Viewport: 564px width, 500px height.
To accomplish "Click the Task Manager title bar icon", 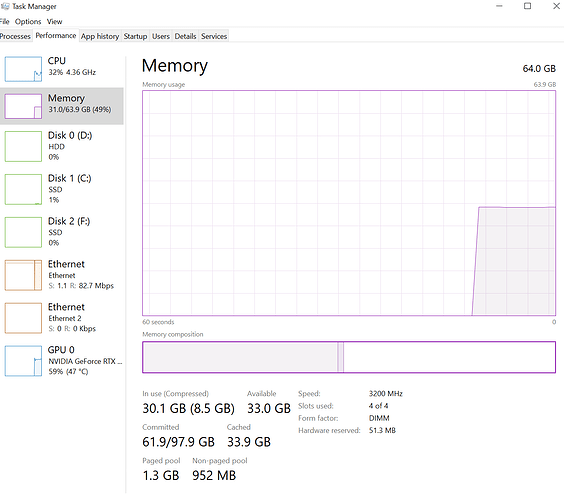I will [5, 6].
